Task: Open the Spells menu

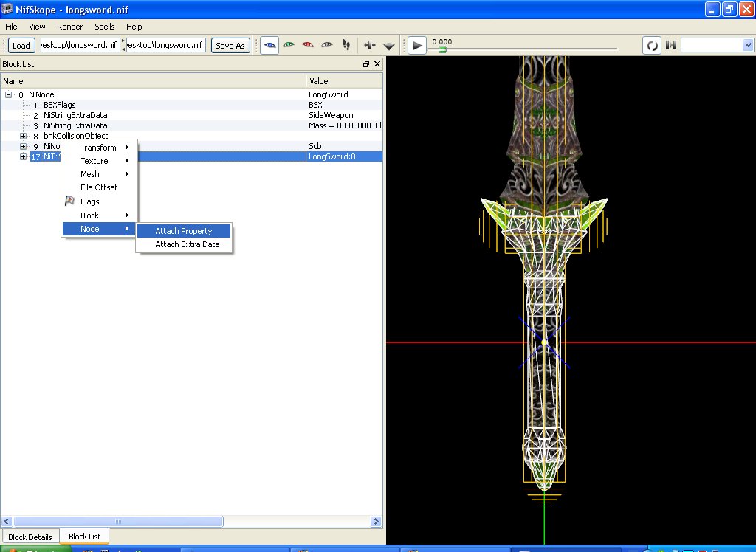Action: tap(105, 27)
